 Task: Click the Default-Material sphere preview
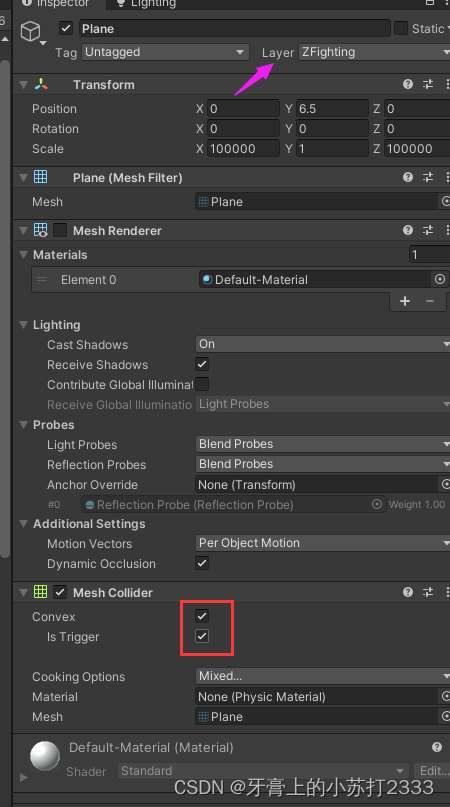[x=45, y=756]
